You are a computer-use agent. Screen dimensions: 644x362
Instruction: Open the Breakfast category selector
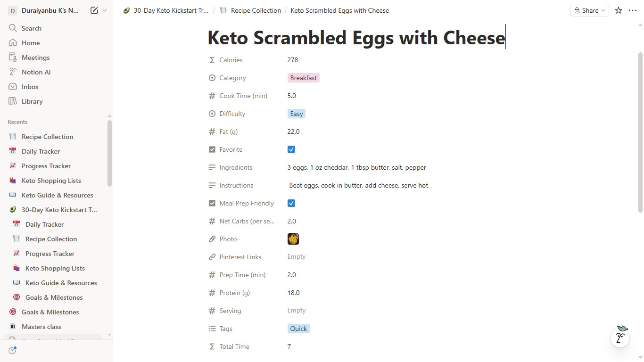pos(304,78)
